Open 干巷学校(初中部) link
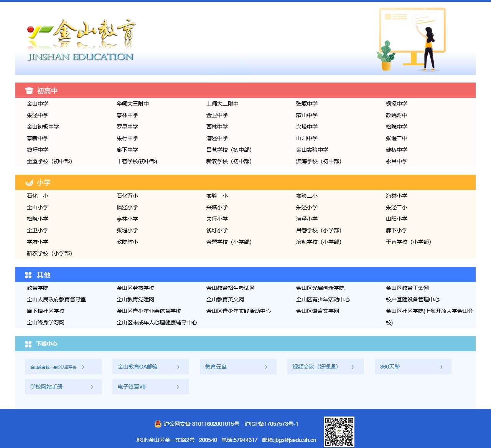Screen dimensions: 491x448 [x=137, y=161]
